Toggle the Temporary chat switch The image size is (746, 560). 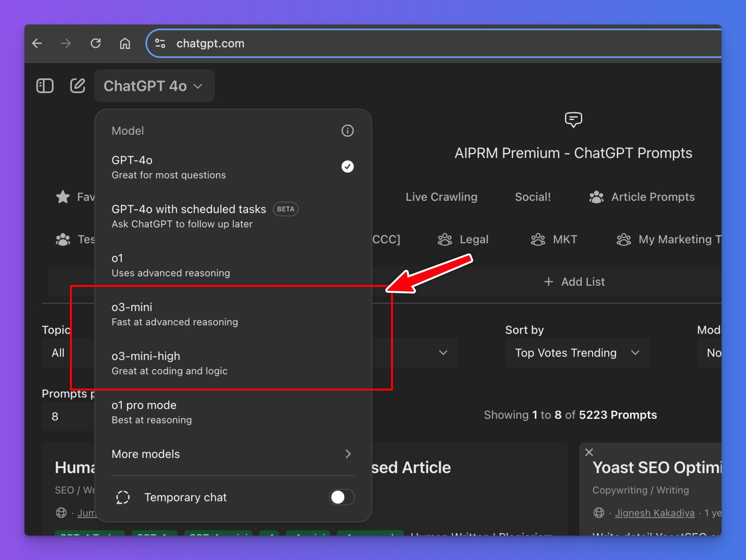342,497
